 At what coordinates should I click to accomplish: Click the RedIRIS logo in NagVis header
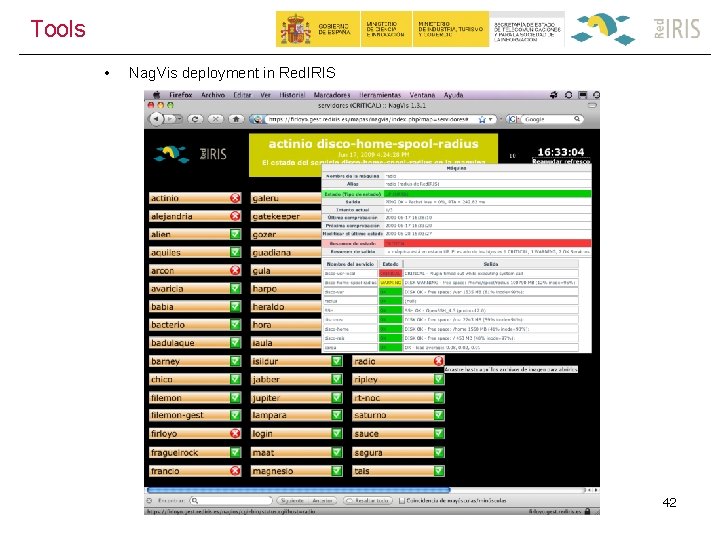coord(190,154)
